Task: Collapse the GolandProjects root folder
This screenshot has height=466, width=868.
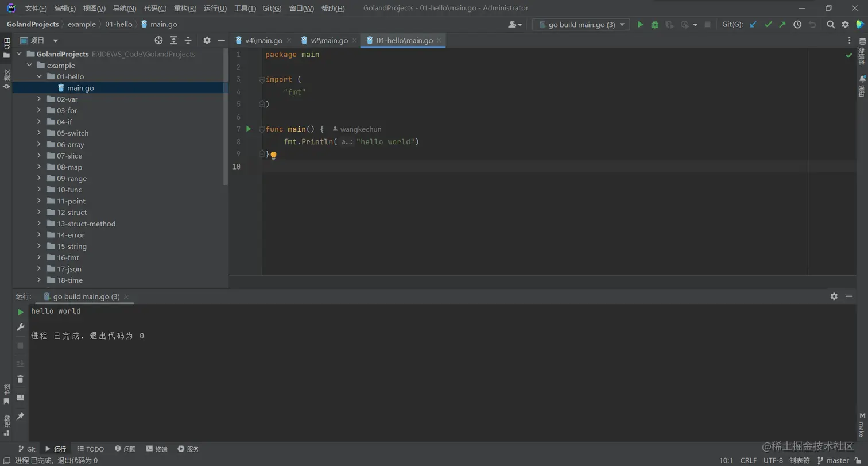Action: [x=19, y=54]
